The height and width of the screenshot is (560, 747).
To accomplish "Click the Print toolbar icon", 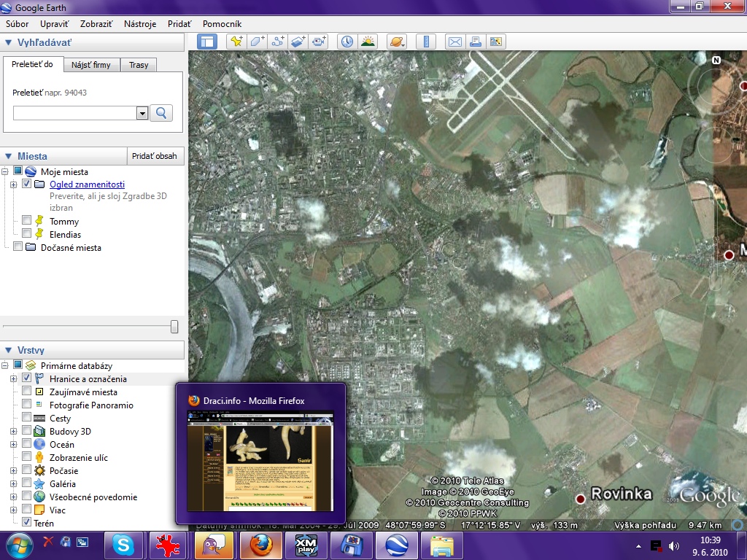I will tap(476, 42).
